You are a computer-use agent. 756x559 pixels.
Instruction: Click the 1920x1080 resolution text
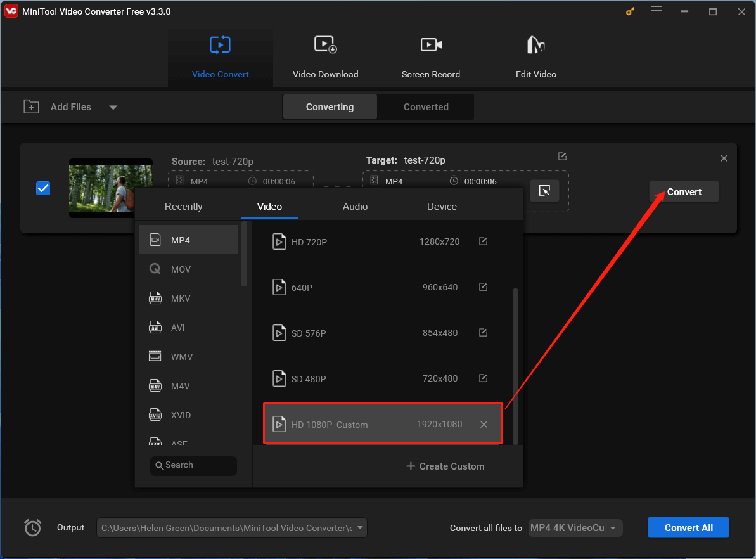tap(439, 424)
